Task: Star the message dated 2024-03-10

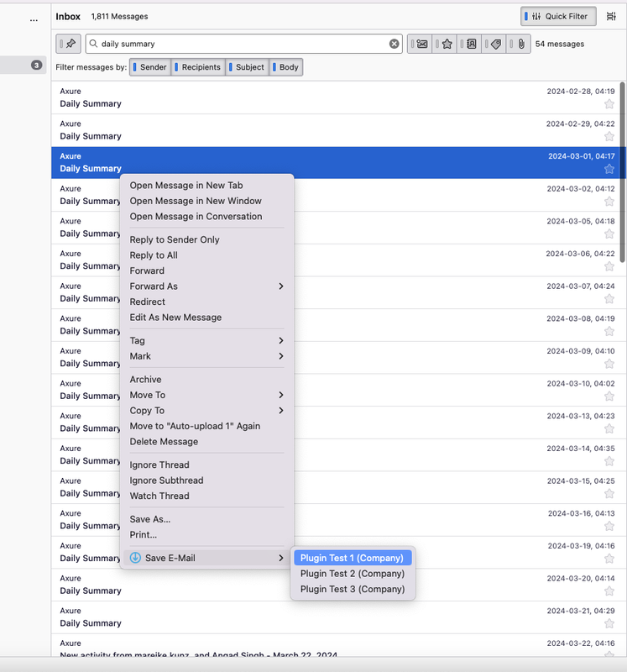Action: tap(609, 396)
